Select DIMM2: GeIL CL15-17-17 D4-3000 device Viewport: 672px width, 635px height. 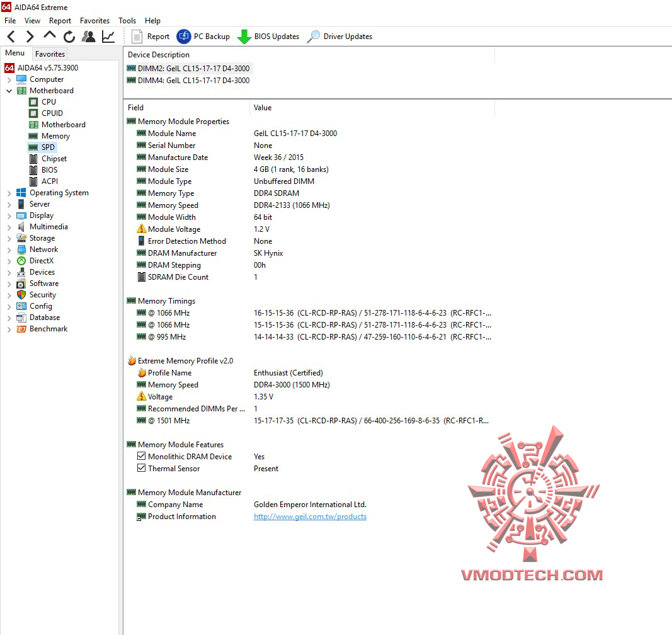click(188, 68)
